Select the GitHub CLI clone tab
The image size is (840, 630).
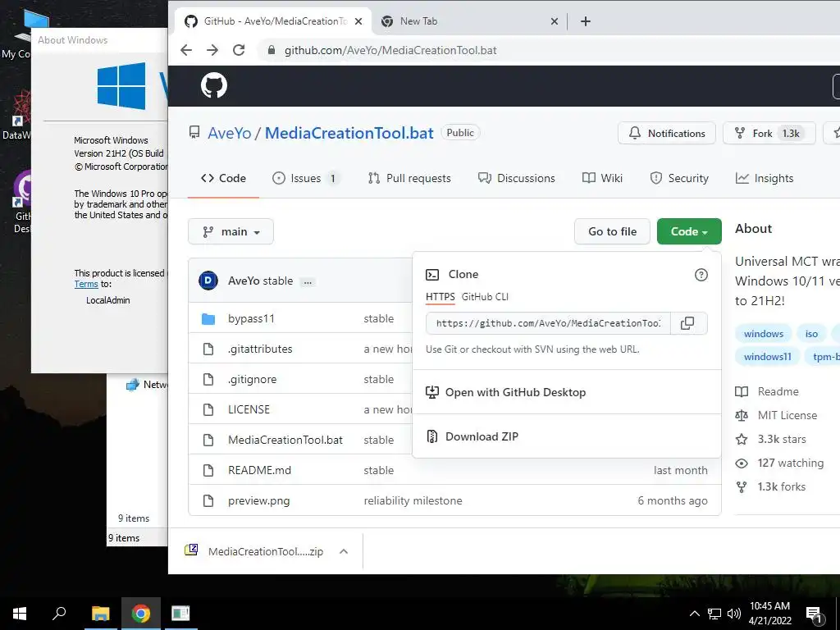(485, 297)
